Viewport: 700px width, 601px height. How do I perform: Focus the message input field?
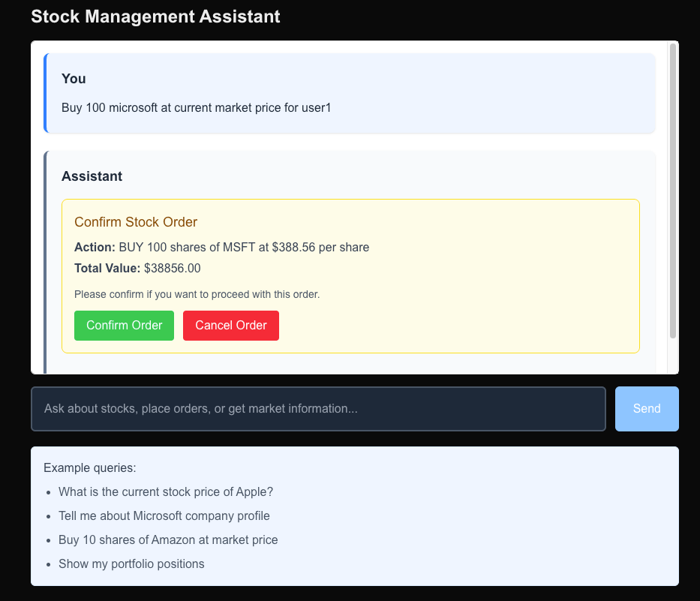point(317,409)
